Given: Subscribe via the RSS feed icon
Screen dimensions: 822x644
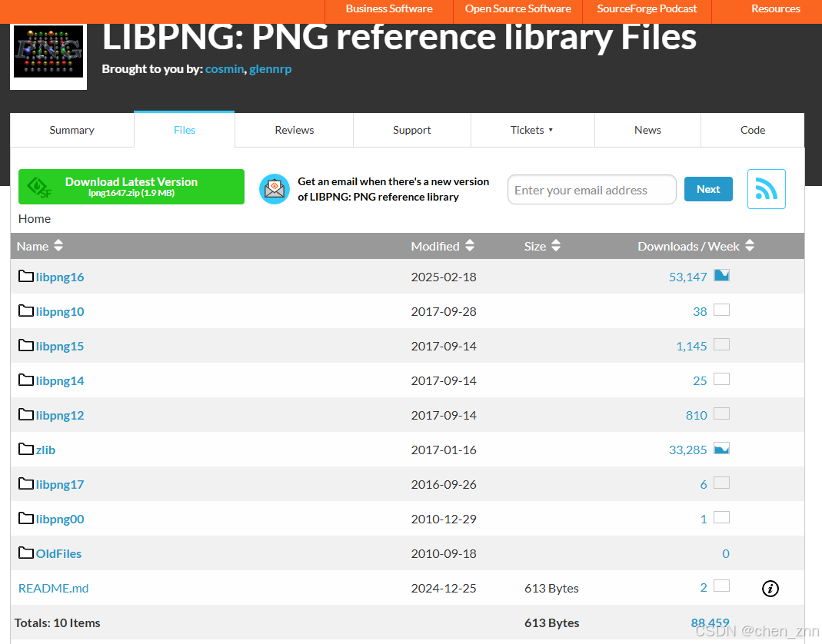Looking at the screenshot, I should [766, 189].
